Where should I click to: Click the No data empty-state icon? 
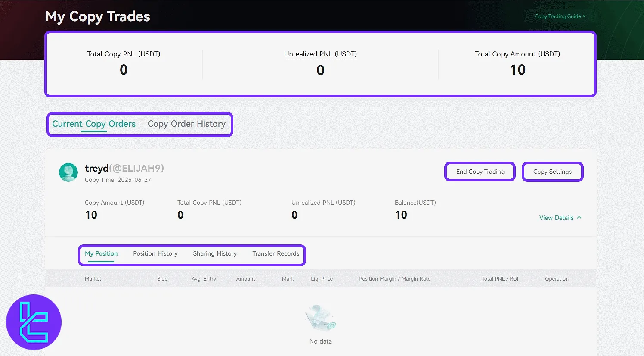point(321,318)
